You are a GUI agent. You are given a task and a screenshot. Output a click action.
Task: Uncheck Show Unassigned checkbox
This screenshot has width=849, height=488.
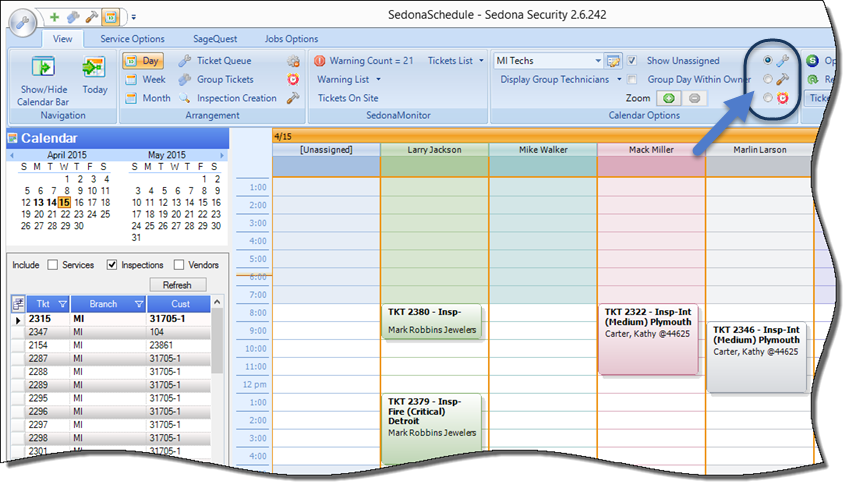click(x=632, y=61)
